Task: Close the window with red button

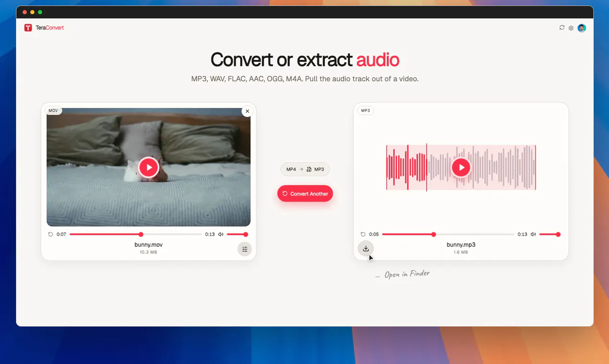Action: tap(24, 12)
